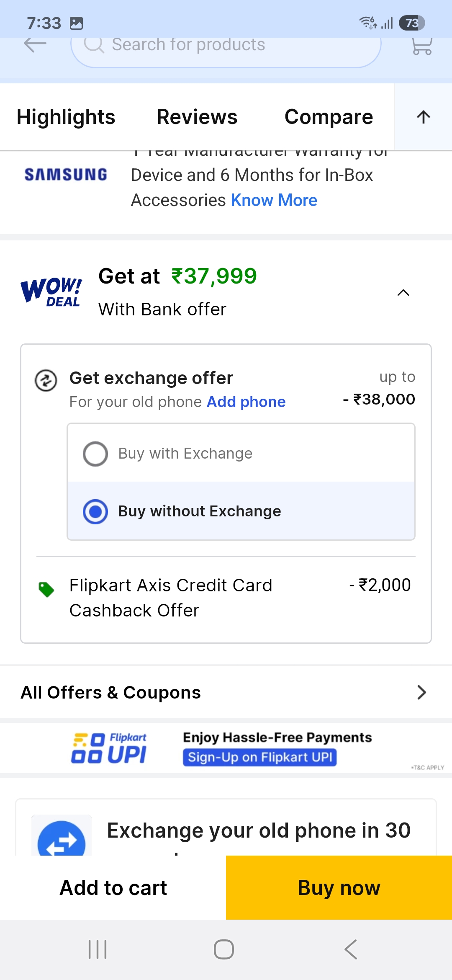This screenshot has height=980, width=452.
Task: Collapse the WOW Deal bank offer section
Action: pos(403,293)
